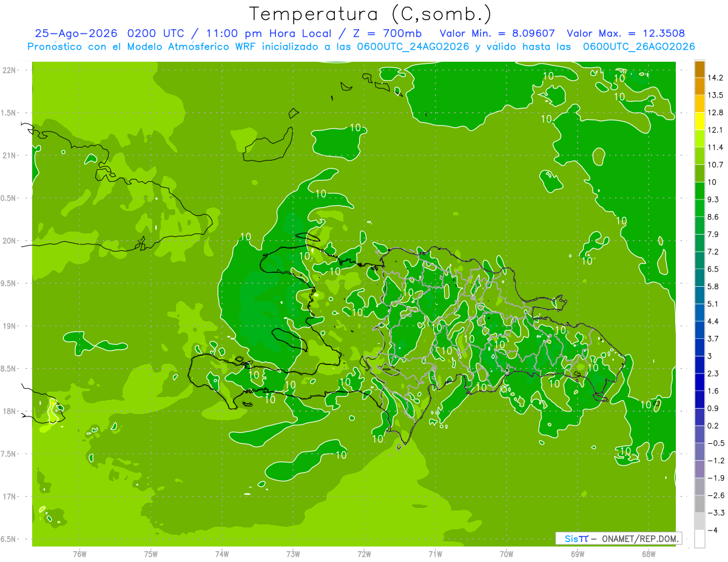Click the '70W' longitude label
Viewport: 728px width, 562px height.
(x=507, y=554)
